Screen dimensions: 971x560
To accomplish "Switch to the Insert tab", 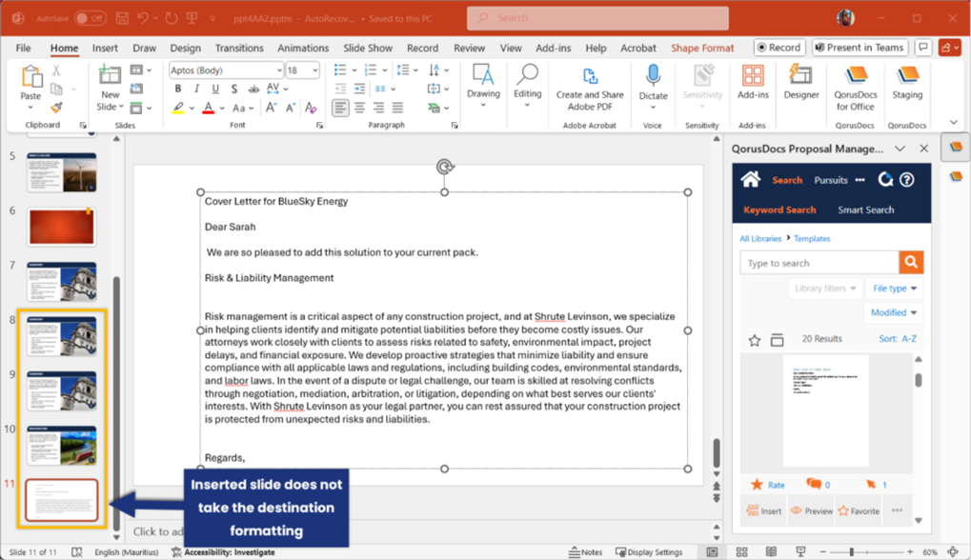I will (x=105, y=48).
